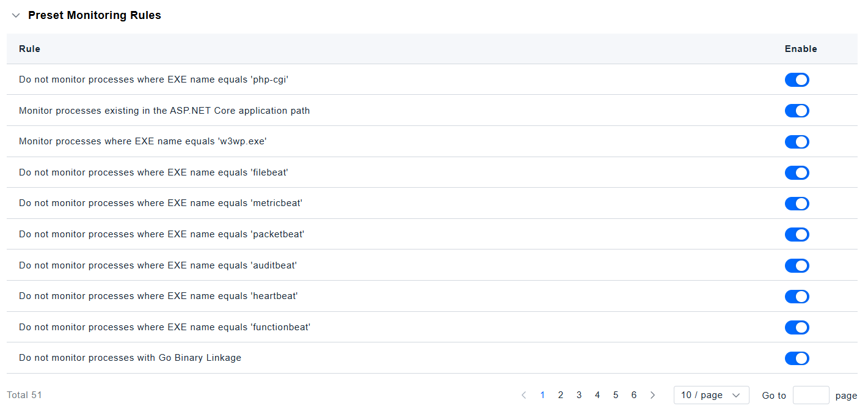Disable the 'heartbeat' rule toggle
This screenshot has height=414, width=868.
pyautogui.click(x=797, y=297)
